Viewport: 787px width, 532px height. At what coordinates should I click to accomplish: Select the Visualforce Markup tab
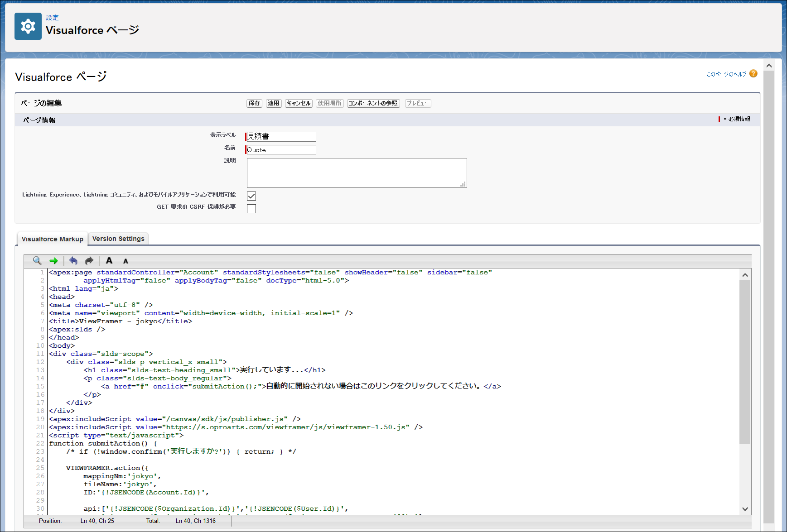53,239
